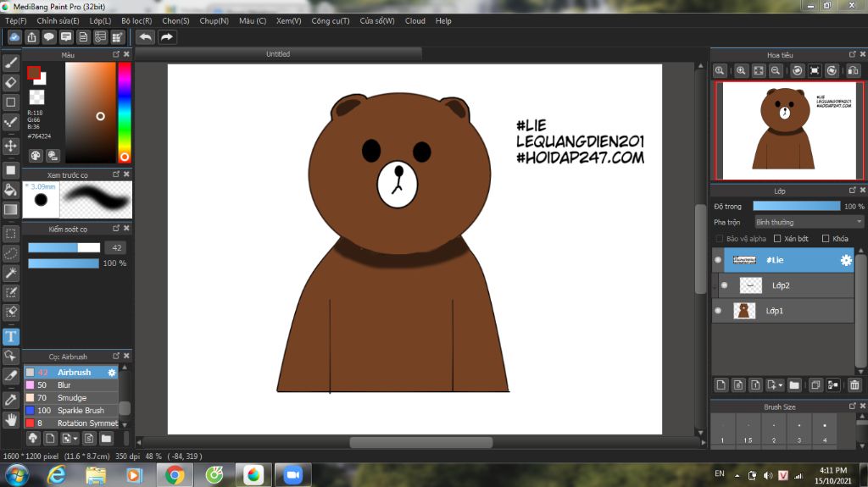Zoom in using Navigator magnifier plus
This screenshot has width=868, height=487.
(x=741, y=70)
